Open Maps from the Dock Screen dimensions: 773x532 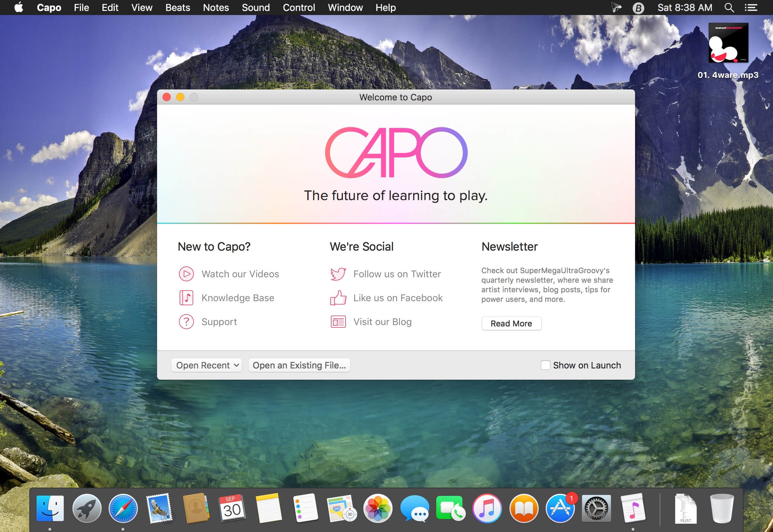[341, 508]
